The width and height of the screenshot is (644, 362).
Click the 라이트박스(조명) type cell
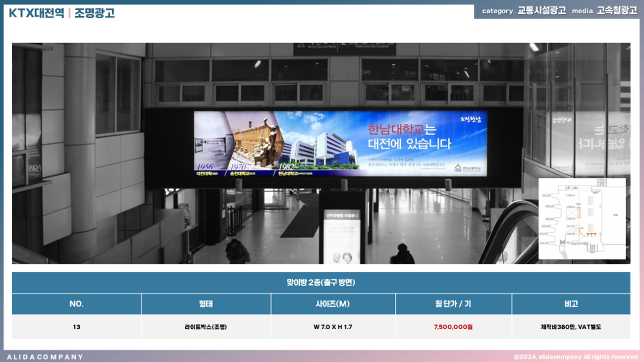[x=206, y=327]
